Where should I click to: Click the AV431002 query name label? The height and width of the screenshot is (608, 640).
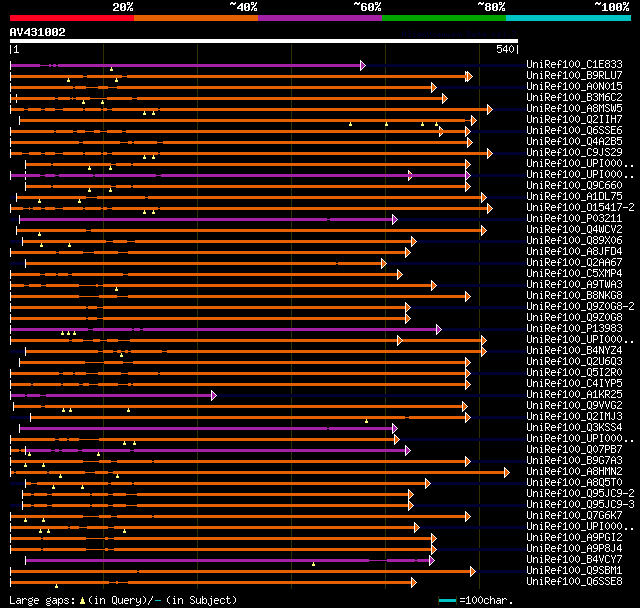38,32
